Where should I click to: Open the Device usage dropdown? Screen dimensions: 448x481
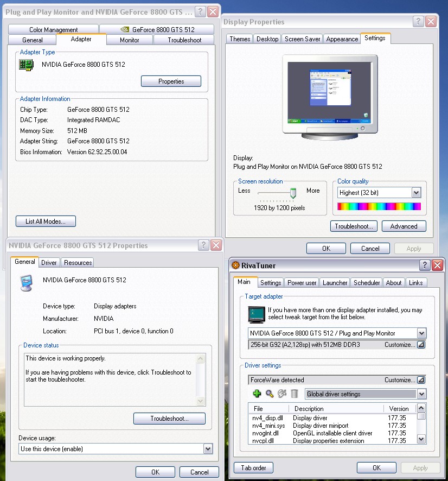(208, 449)
